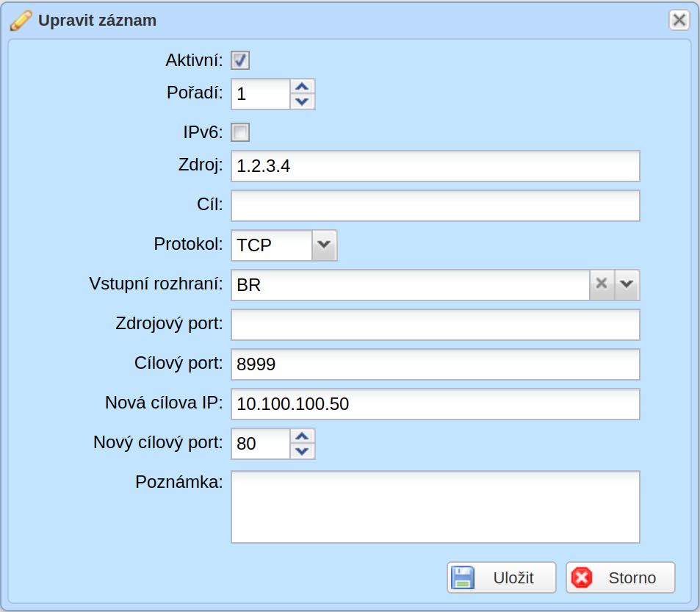Viewport: 700px width, 612px height.
Task: Uncheck the Aktivní checkbox
Action: coord(240,60)
